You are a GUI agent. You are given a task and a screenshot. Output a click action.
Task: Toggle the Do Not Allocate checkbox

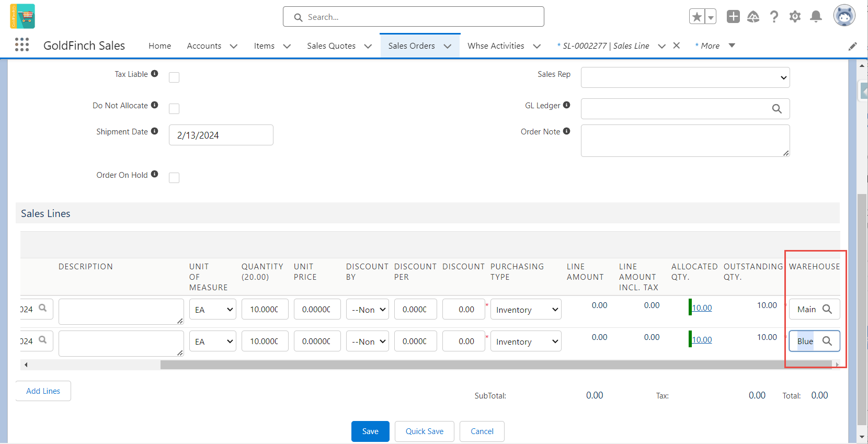174,109
